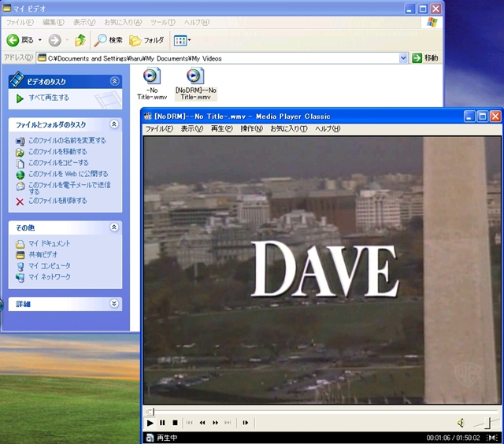Image resolution: width=504 pixels, height=444 pixels.
Task: Open 共有ビデオ link
Action: tap(43, 254)
